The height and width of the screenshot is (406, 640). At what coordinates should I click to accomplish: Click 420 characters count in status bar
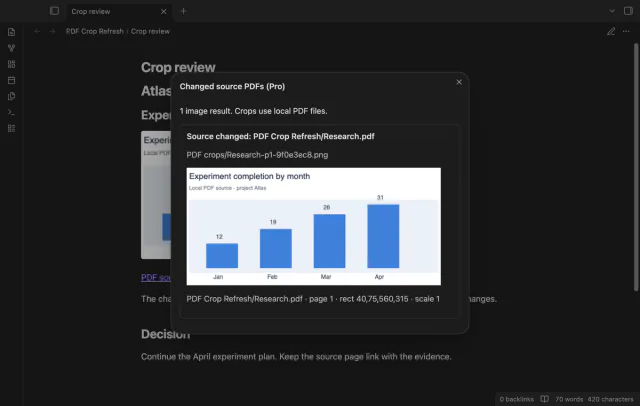610,399
